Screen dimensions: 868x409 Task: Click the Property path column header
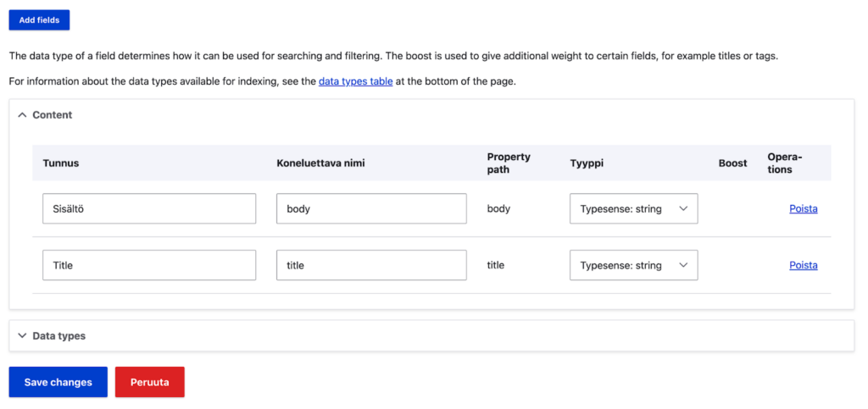(509, 163)
